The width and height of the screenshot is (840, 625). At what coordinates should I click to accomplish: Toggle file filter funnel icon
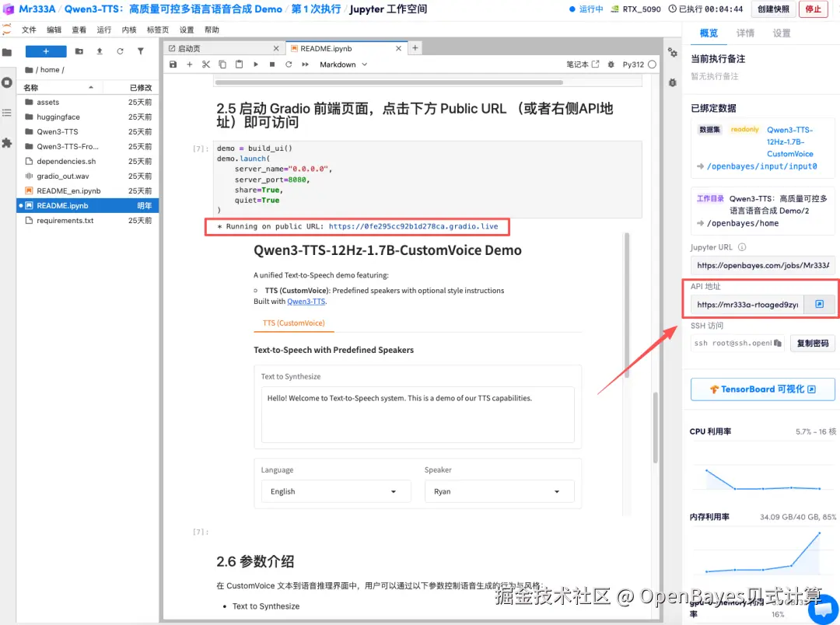tap(140, 51)
